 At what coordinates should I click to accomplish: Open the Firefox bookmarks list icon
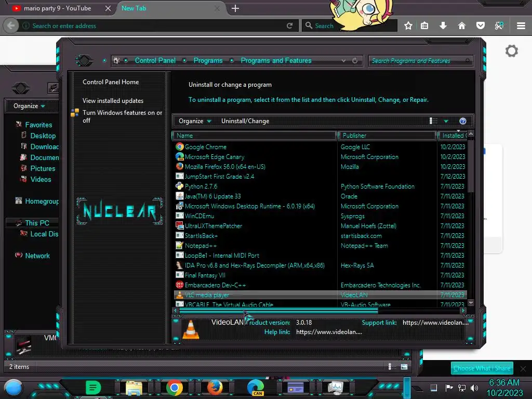(x=424, y=25)
